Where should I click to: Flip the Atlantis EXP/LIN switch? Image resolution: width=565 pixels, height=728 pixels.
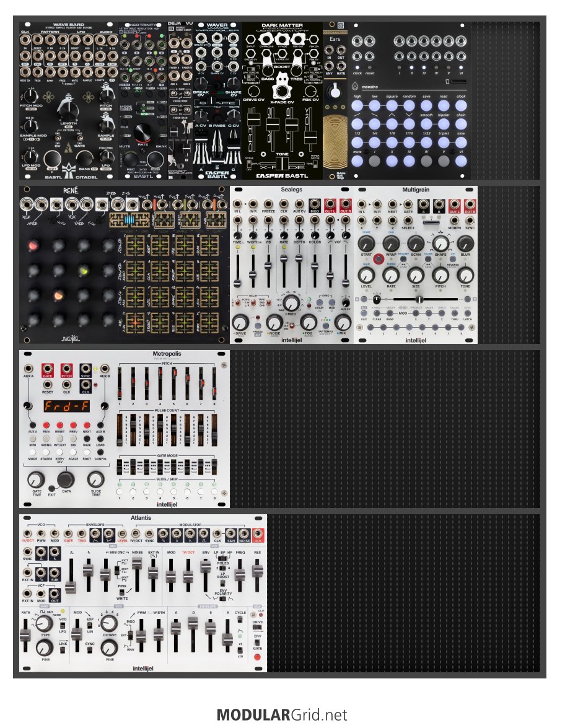(x=90, y=625)
